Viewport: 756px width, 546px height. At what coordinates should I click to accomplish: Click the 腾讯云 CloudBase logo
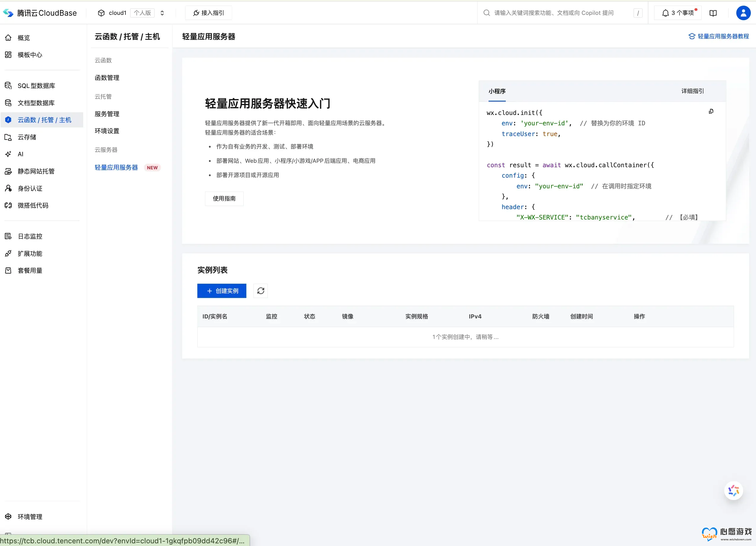[40, 13]
